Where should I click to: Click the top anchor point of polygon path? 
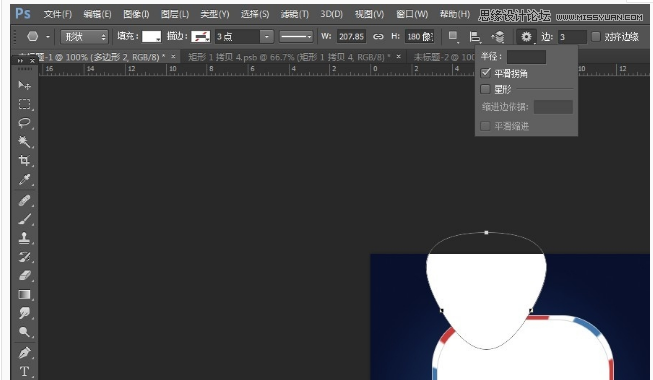[486, 232]
